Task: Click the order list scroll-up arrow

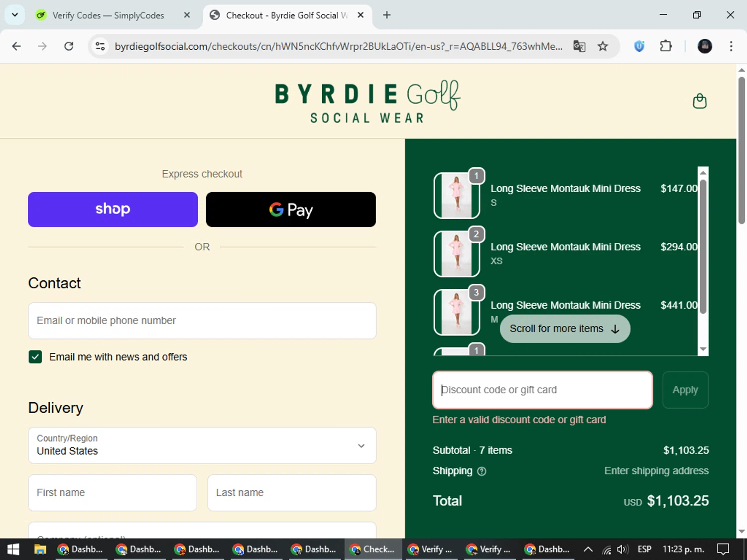Action: click(703, 172)
